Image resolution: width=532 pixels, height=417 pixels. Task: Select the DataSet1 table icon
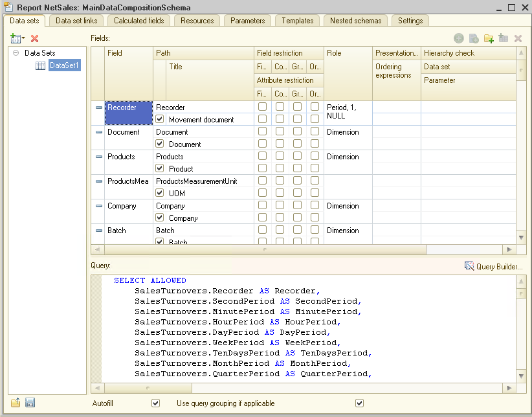tap(40, 65)
